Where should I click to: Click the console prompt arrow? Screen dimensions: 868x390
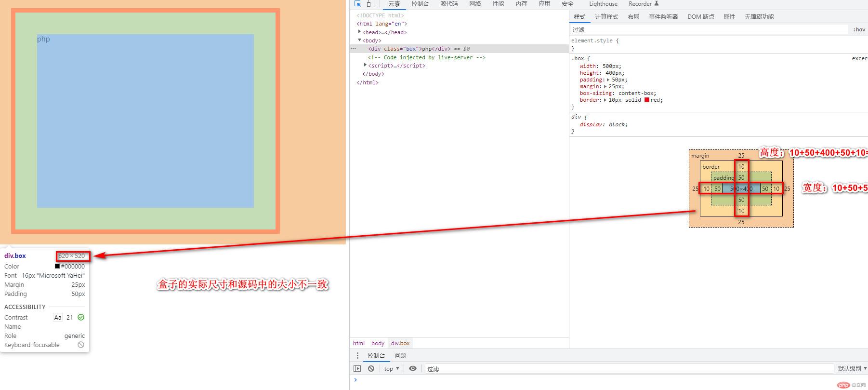355,380
